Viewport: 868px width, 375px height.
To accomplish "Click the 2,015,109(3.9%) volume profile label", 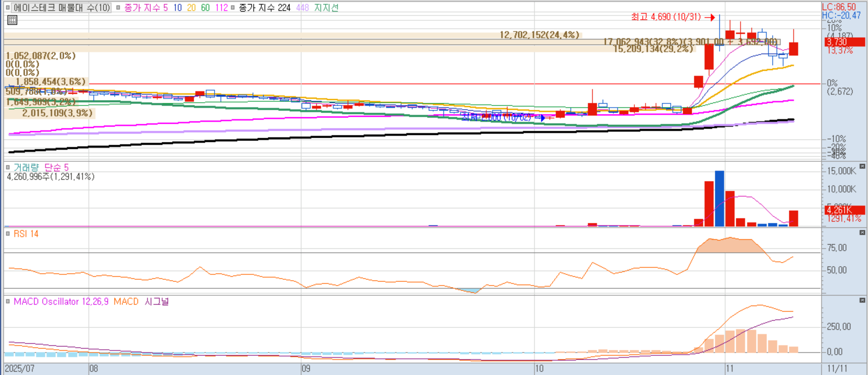I will point(57,113).
